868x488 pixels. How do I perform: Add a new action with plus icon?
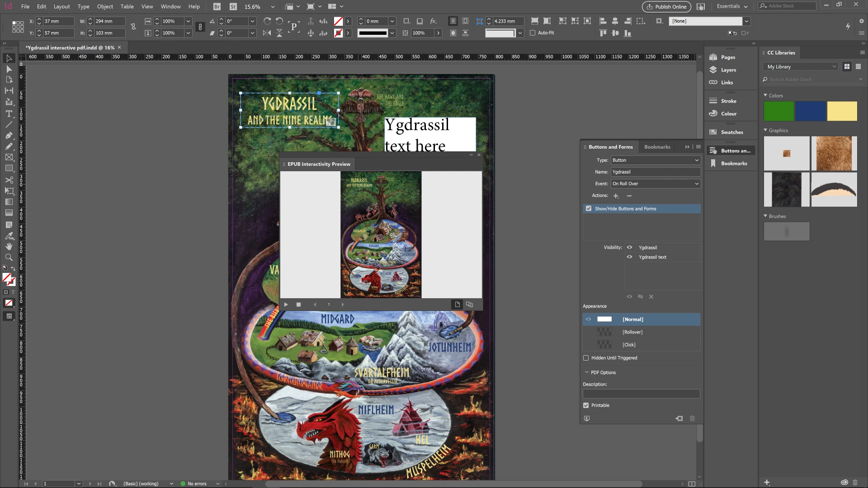click(x=616, y=196)
